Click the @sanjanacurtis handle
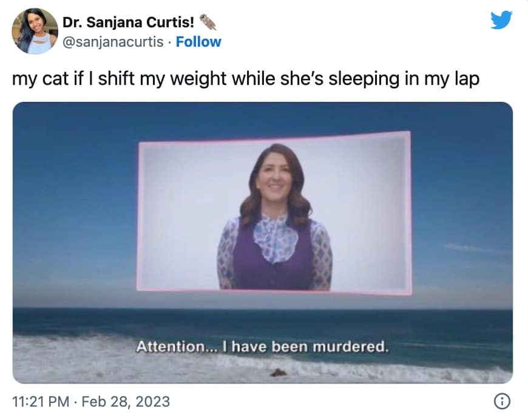Viewport: 528px width, 420px height. tap(113, 42)
